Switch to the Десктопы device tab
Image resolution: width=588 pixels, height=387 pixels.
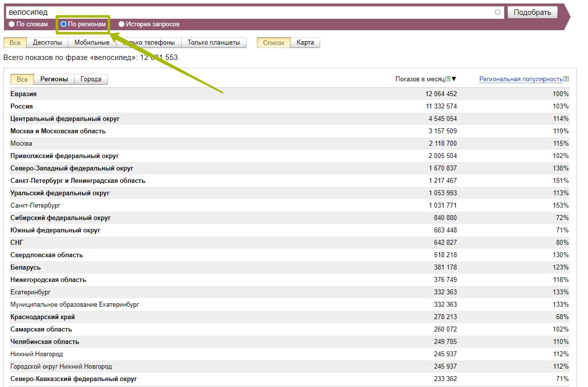pyautogui.click(x=47, y=43)
